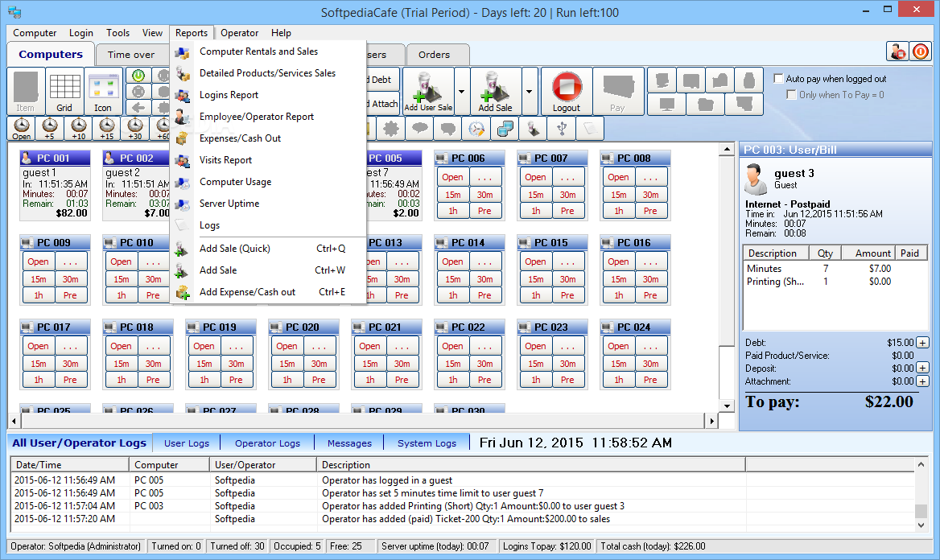
Task: Add 10 minutes with +10 clock icon
Action: 78,128
